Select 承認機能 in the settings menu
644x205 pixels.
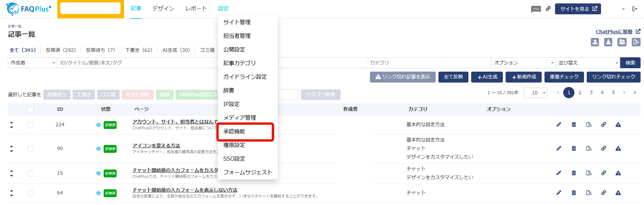click(x=234, y=131)
